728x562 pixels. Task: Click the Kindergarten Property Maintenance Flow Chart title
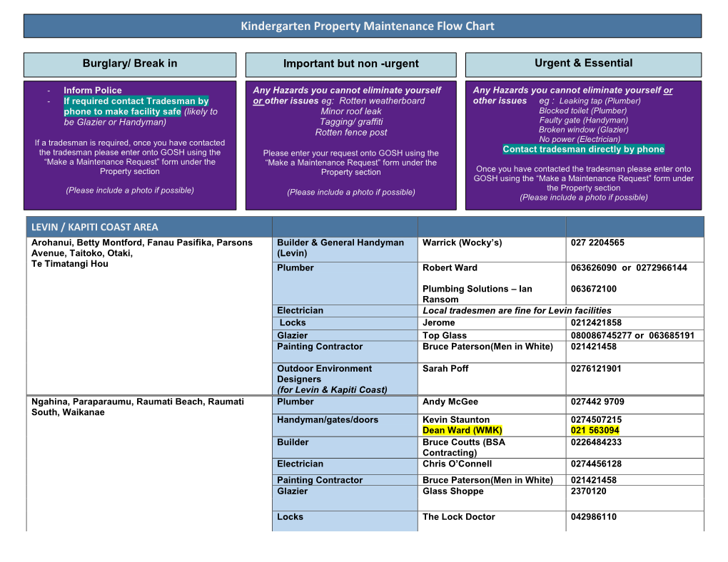367,26
